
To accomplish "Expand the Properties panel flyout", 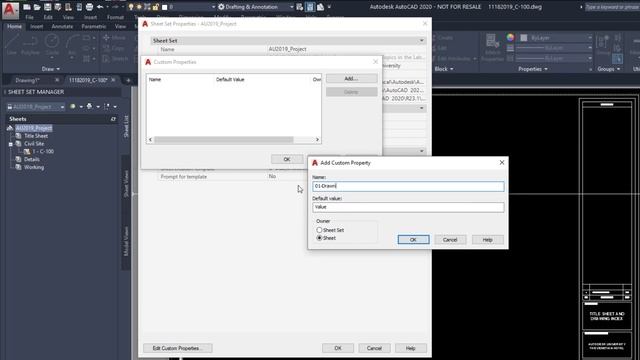I will (x=533, y=69).
